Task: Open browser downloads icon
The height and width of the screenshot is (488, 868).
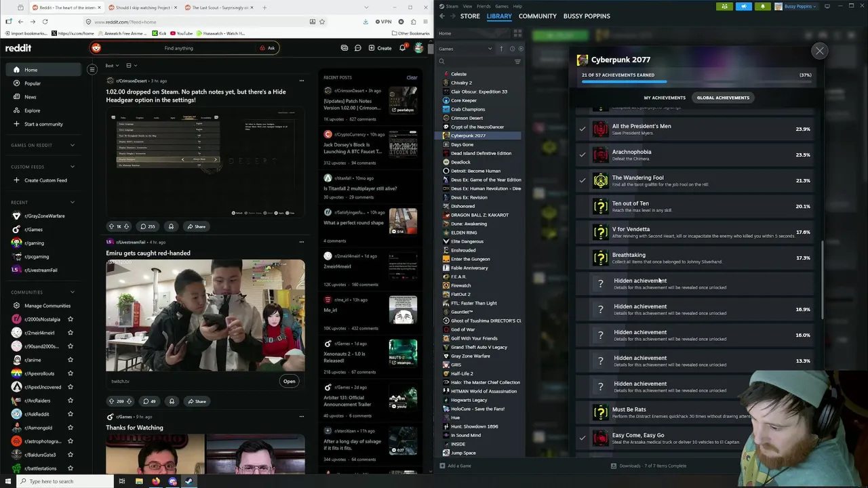Action: pos(366,22)
